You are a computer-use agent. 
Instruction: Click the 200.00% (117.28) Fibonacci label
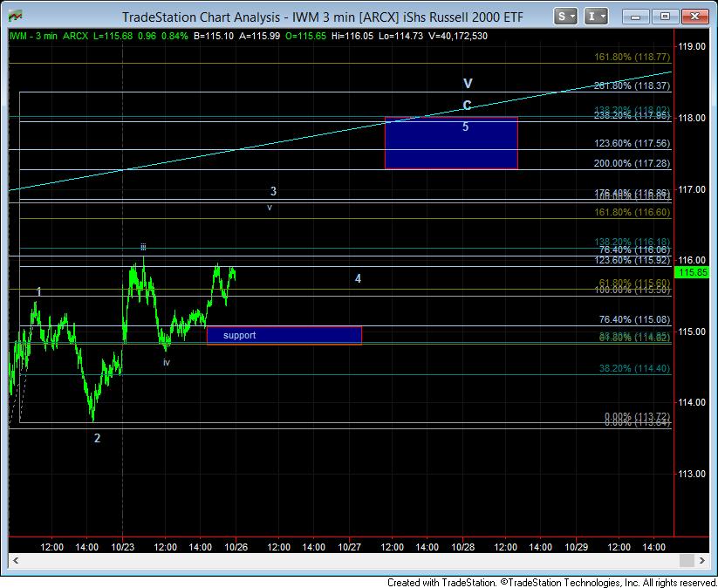(x=632, y=163)
